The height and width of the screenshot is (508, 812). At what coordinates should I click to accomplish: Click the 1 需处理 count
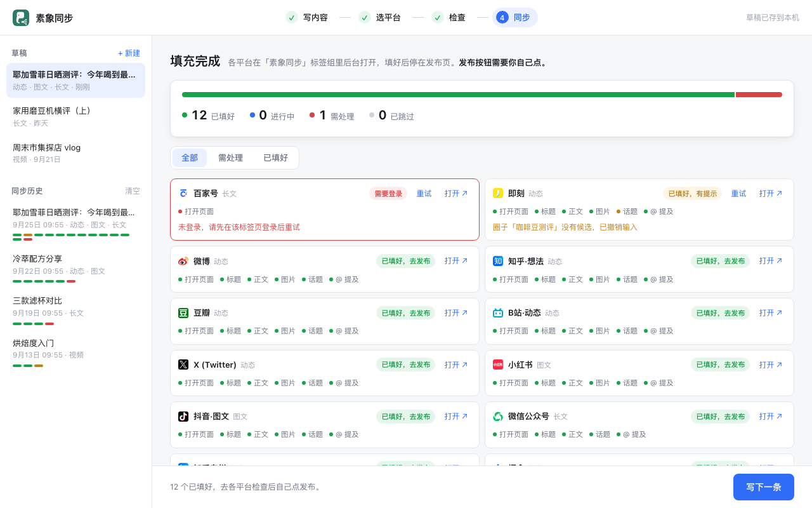332,116
